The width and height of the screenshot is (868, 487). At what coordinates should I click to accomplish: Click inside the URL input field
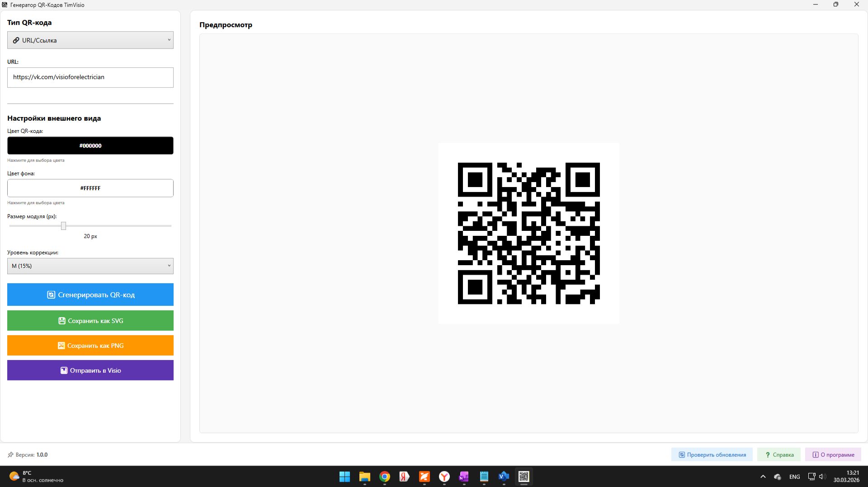click(90, 77)
